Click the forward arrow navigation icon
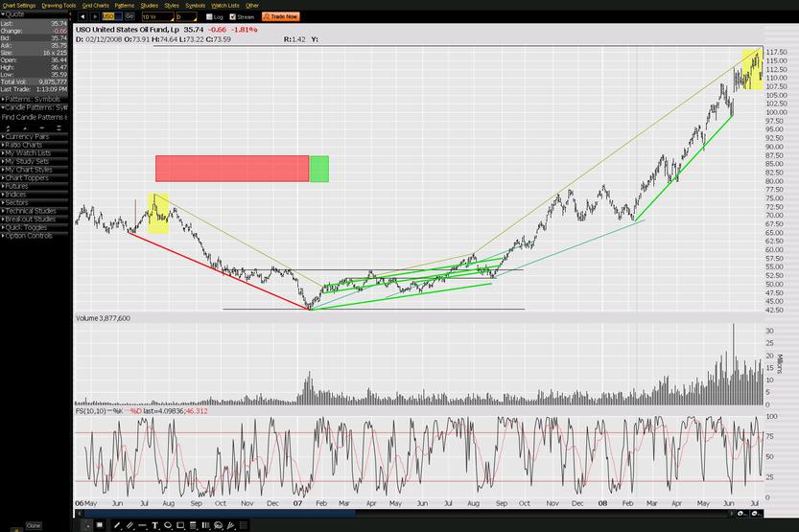The height and width of the screenshot is (532, 799). [93, 16]
